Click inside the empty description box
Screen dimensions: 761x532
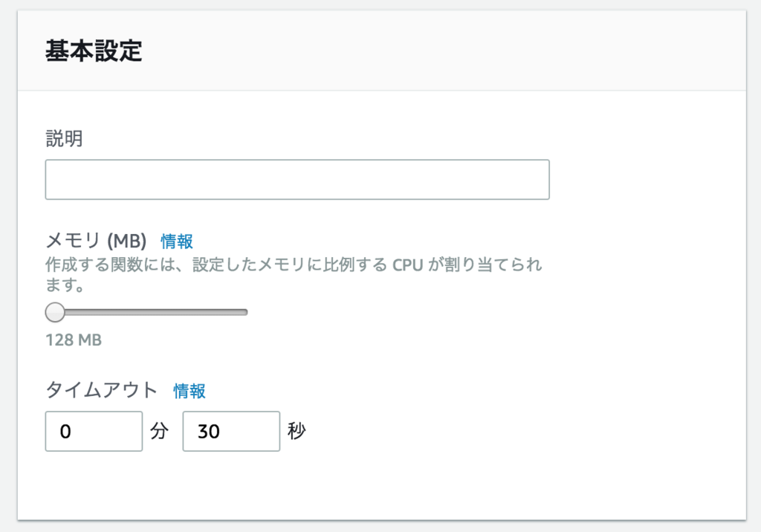click(x=297, y=179)
